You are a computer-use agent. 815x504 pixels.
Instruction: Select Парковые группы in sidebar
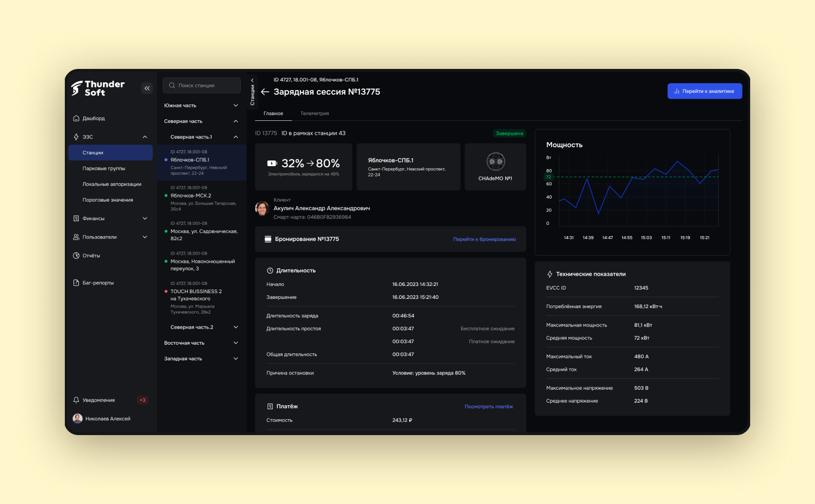104,169
